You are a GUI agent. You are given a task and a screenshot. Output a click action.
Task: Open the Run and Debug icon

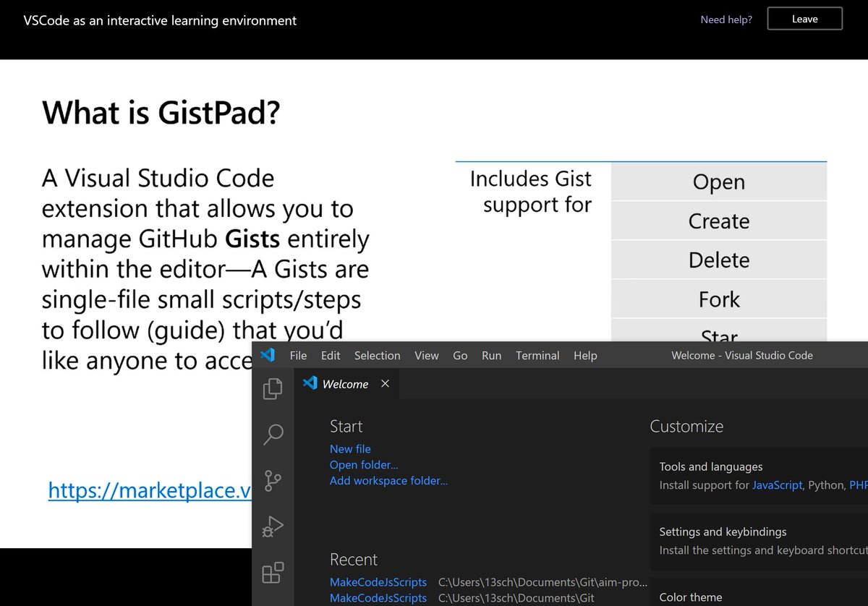click(x=273, y=527)
